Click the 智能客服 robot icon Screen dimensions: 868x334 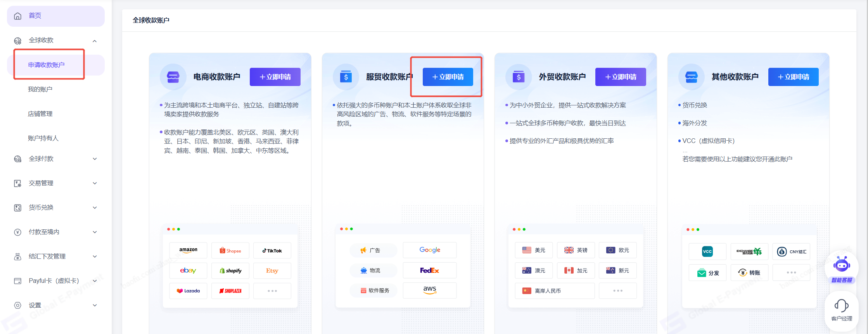click(841, 265)
